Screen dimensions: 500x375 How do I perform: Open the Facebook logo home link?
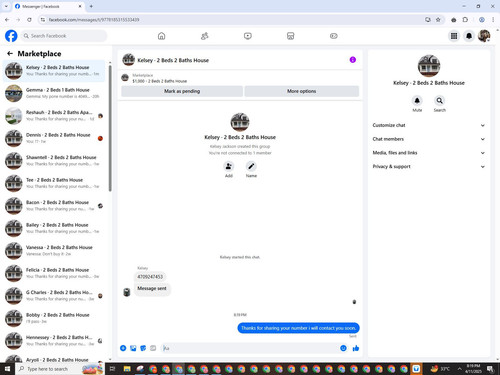(11, 36)
